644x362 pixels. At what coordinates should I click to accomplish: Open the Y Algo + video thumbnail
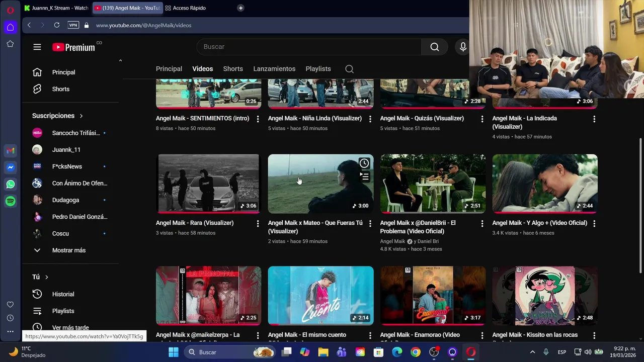tap(545, 184)
